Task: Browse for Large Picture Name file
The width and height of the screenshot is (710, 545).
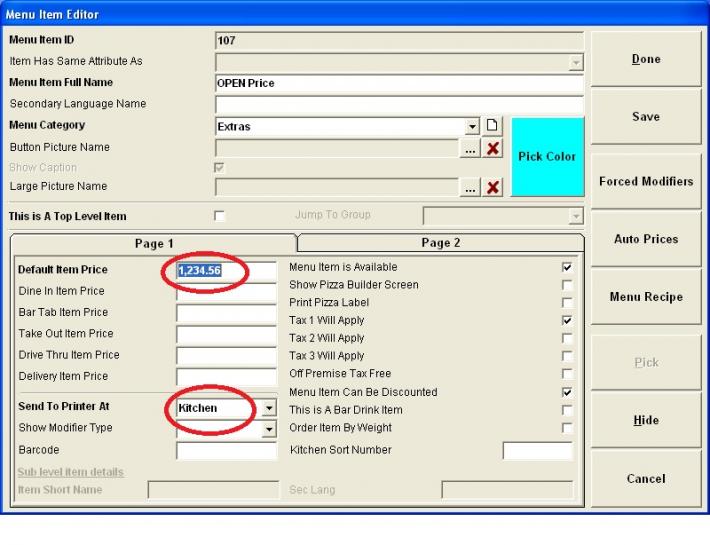Action: (x=471, y=187)
